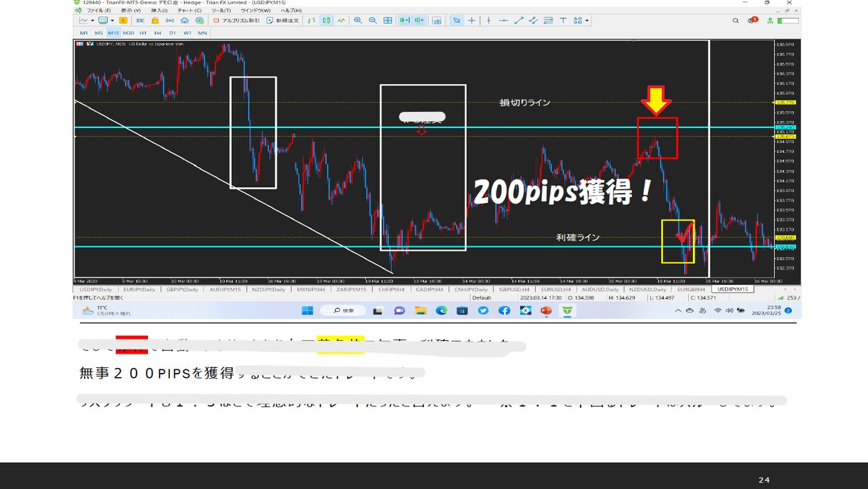This screenshot has height=489, width=868.
Task: Tile chart windows using the grid icon
Action: pos(388,21)
